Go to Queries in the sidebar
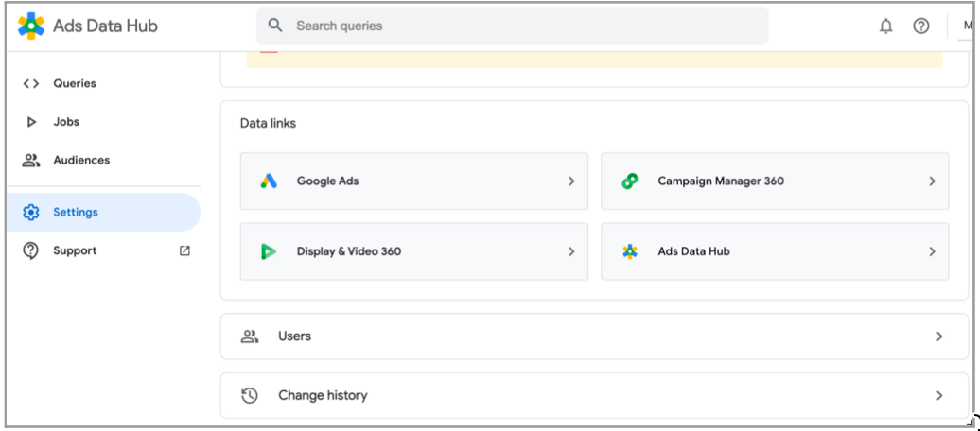The image size is (980, 431). pyautogui.click(x=75, y=83)
